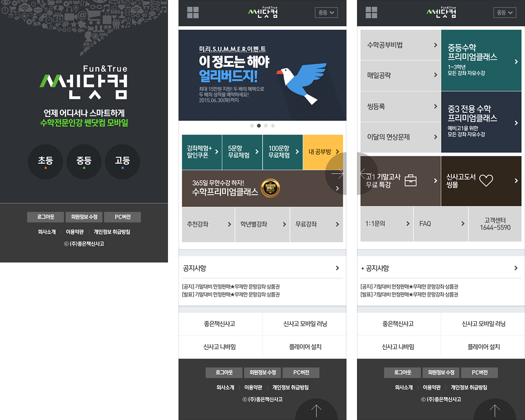Select the third banner pagination dot
525x420 pixels.
(x=266, y=125)
